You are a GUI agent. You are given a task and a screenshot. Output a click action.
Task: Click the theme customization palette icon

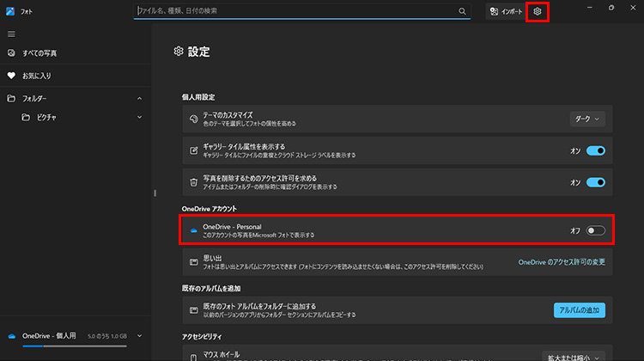194,119
